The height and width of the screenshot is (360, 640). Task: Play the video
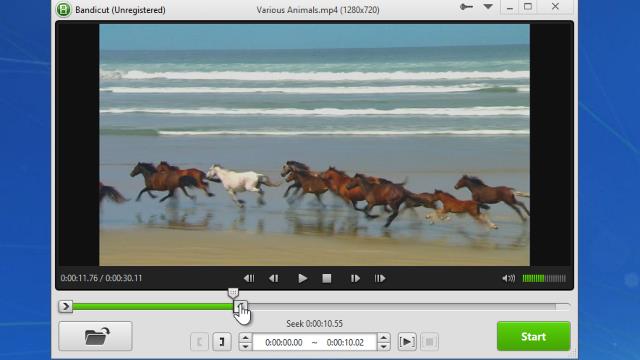point(302,278)
